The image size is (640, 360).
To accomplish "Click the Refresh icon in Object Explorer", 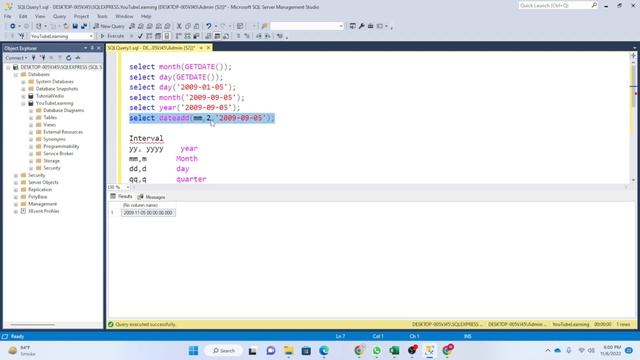I will coord(69,58).
